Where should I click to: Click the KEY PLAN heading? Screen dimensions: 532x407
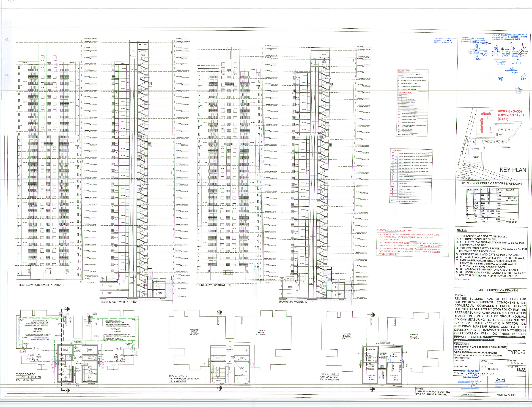(513, 170)
